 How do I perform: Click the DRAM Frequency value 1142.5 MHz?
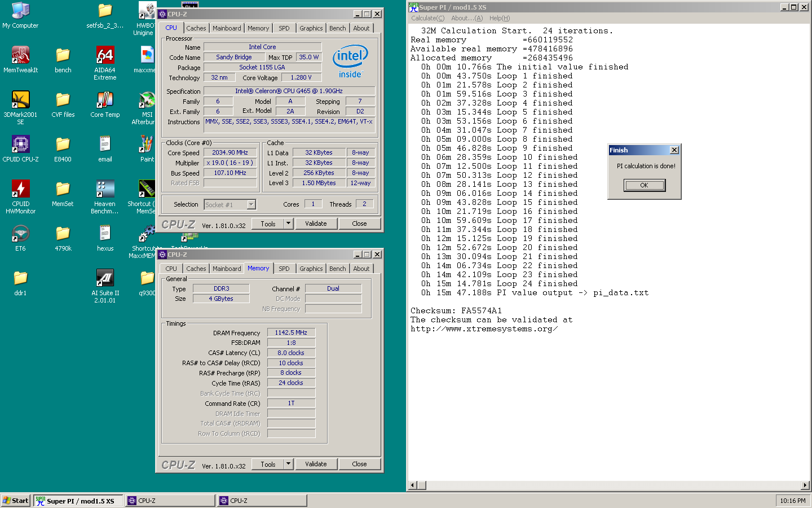[291, 332]
